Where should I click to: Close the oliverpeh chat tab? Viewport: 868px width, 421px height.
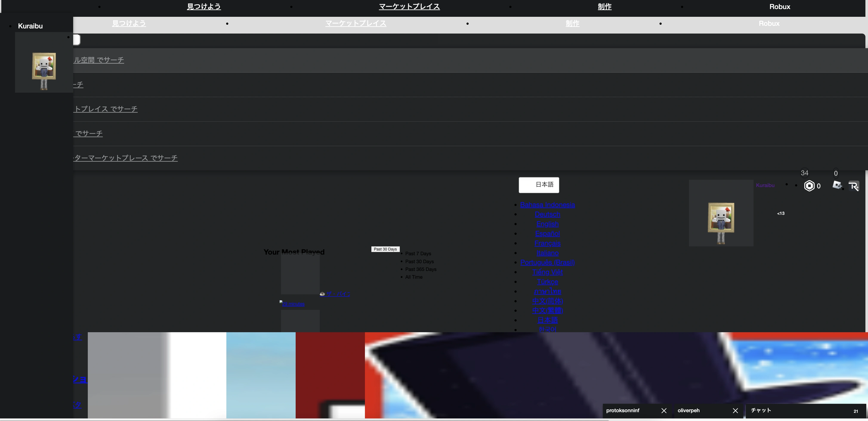[x=735, y=410]
